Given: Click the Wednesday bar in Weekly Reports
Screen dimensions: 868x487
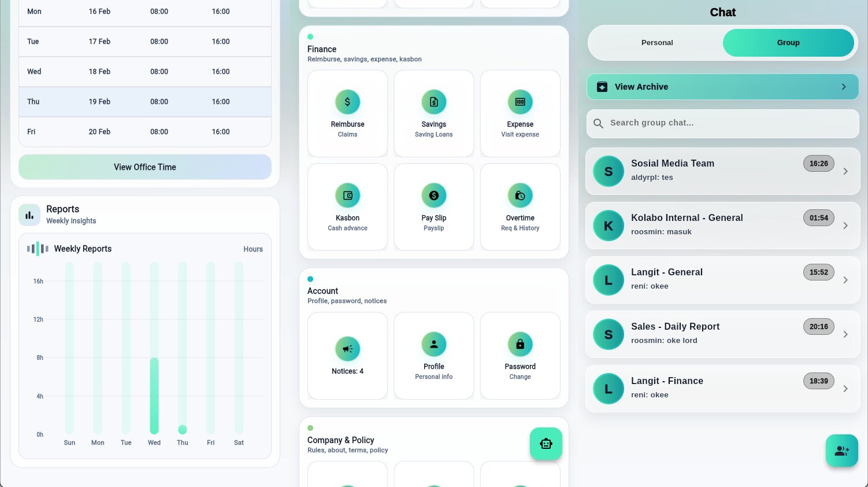Looking at the screenshot, I should [x=154, y=396].
